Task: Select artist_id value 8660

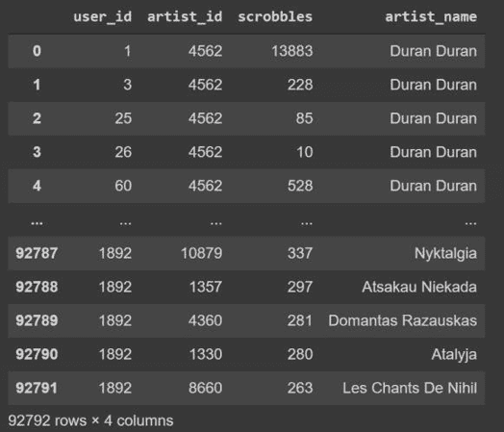Action: click(206, 388)
